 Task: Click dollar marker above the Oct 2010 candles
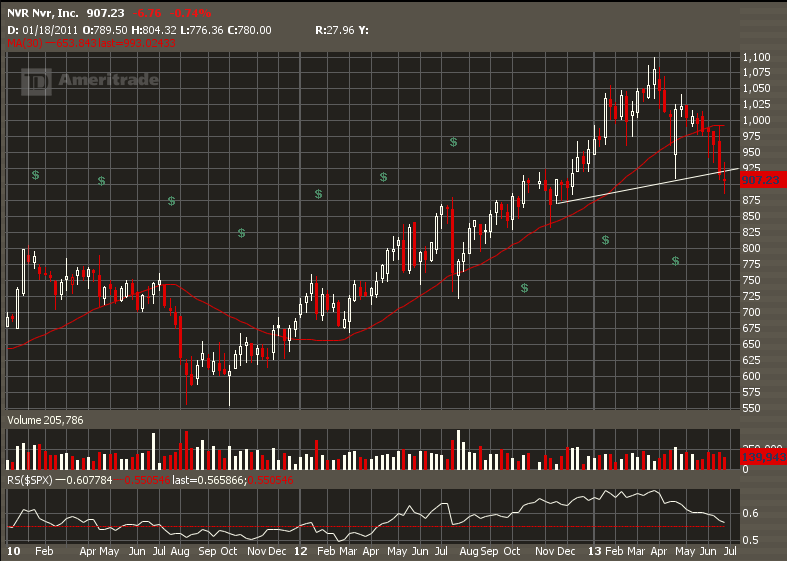pos(242,233)
